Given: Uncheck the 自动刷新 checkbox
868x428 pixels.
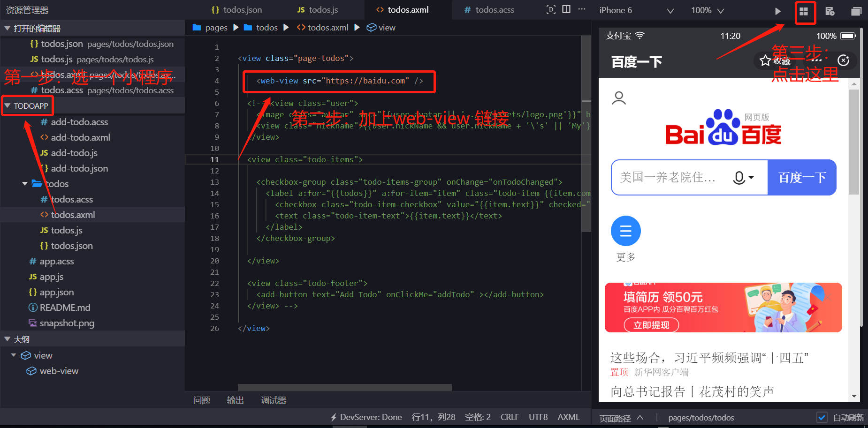Looking at the screenshot, I should tap(822, 417).
